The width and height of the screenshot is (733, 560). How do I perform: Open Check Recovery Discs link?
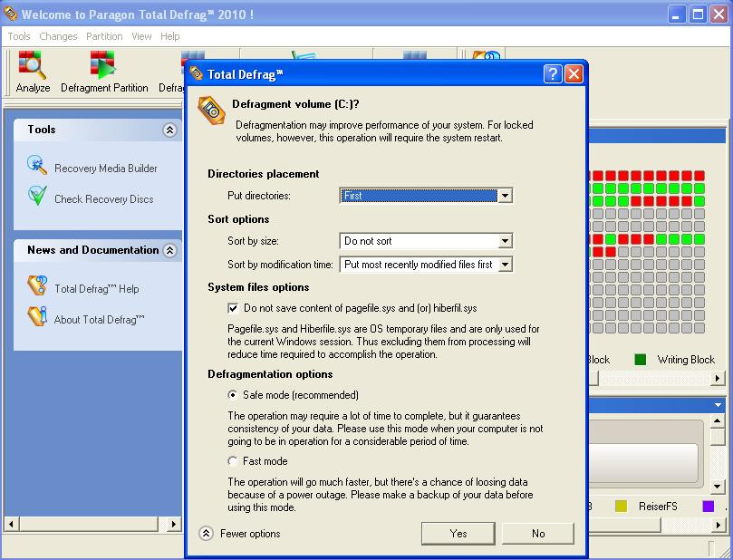[x=104, y=199]
